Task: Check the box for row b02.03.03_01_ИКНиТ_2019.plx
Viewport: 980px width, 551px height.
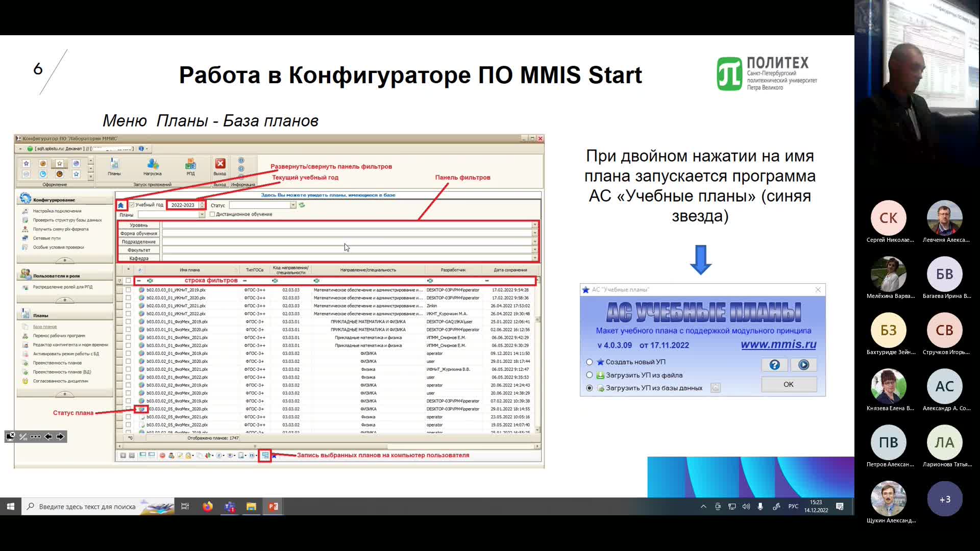Action: pos(128,290)
